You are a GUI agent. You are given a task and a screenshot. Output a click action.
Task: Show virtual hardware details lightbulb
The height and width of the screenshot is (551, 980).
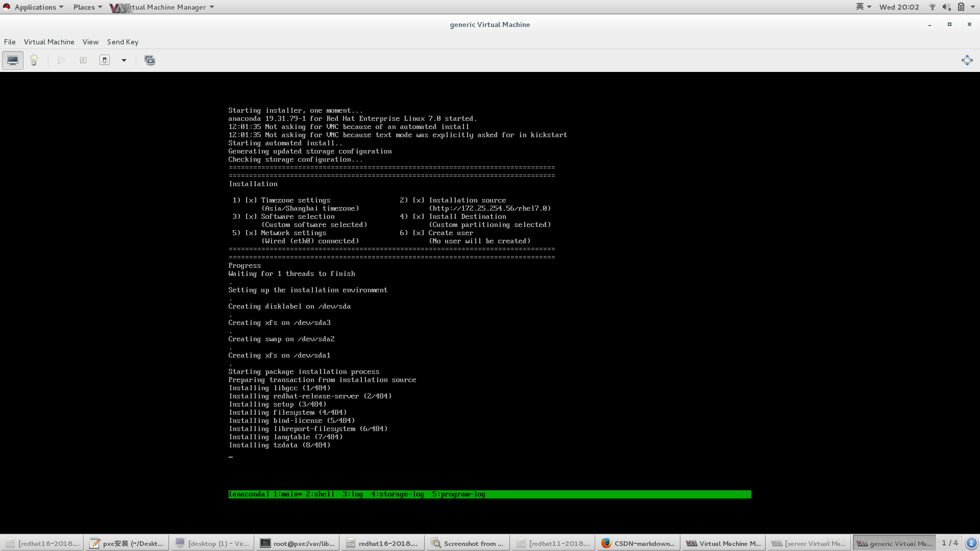coord(34,60)
